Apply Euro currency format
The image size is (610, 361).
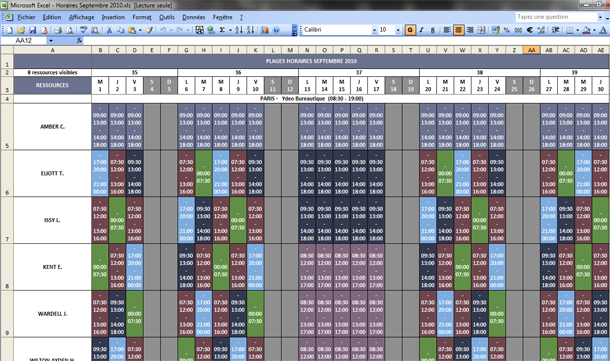coord(529,30)
